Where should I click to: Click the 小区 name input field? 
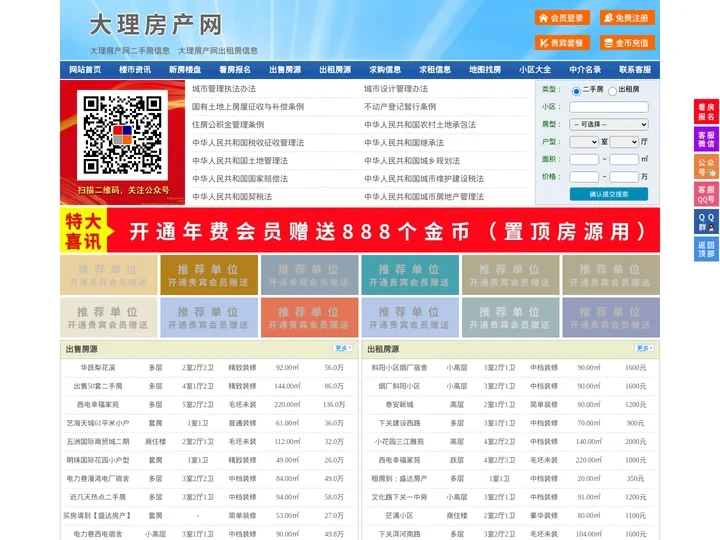[x=609, y=107]
